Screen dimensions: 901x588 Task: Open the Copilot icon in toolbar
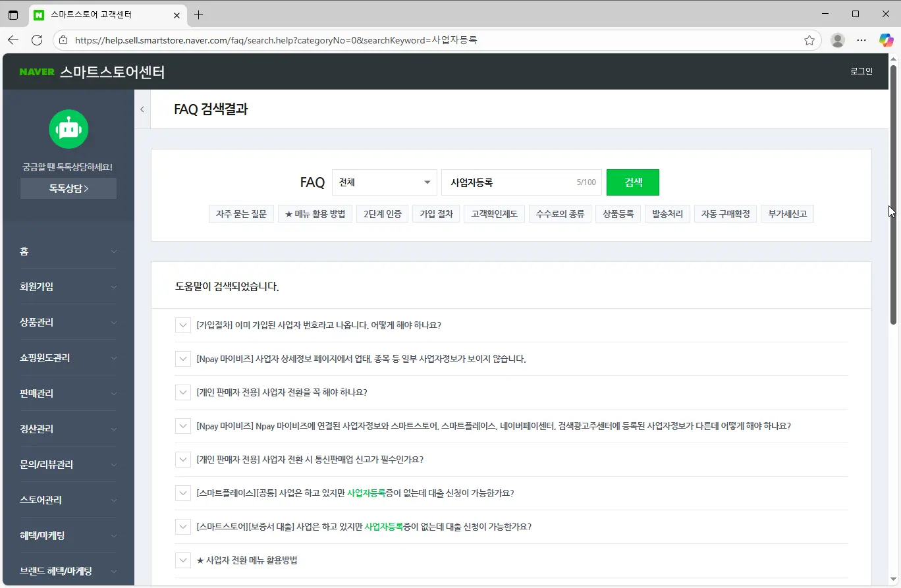click(x=886, y=40)
